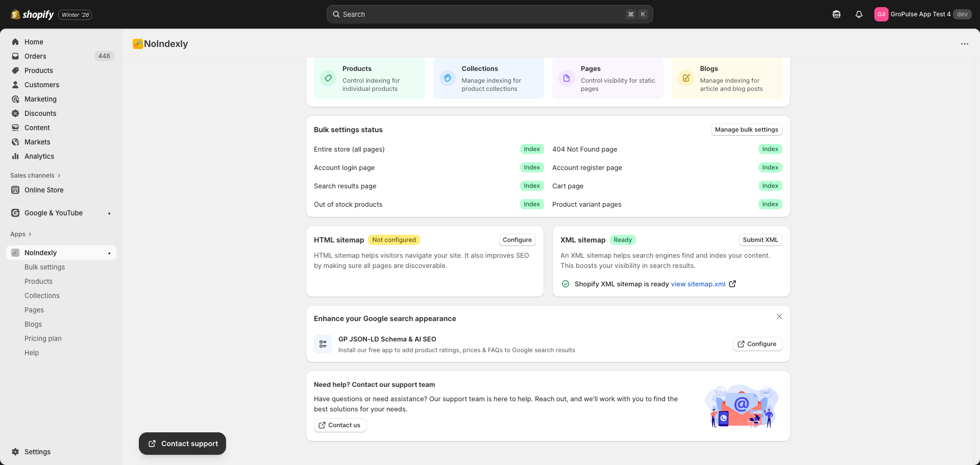Select Orders in the left navigation
Screen dimensions: 980x465
pos(35,56)
